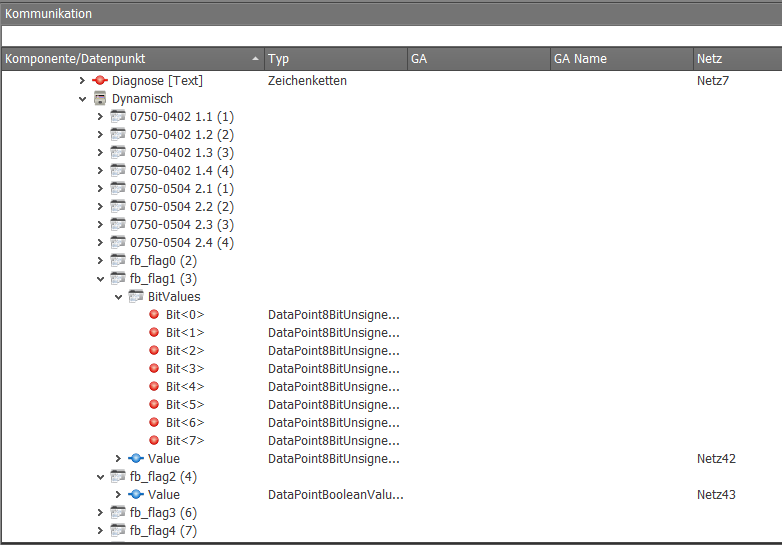Click the Netz column header
The width and height of the screenshot is (782, 545).
pos(738,59)
